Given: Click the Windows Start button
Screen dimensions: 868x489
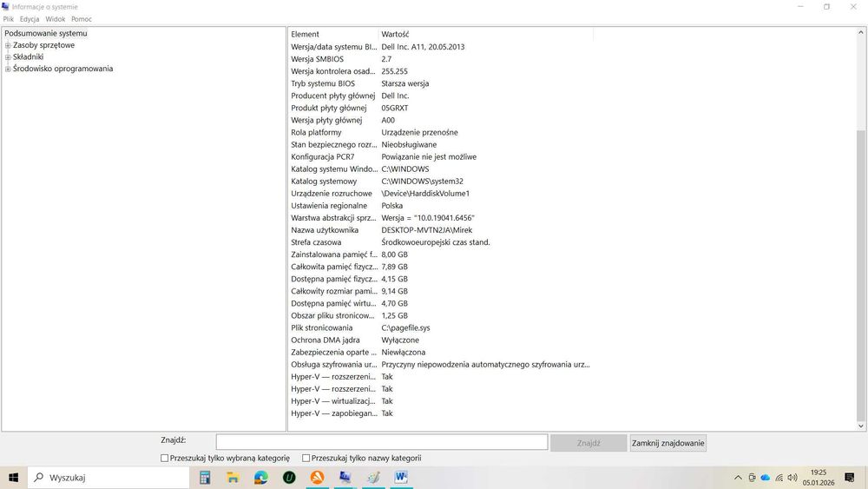Looking at the screenshot, I should (13, 478).
